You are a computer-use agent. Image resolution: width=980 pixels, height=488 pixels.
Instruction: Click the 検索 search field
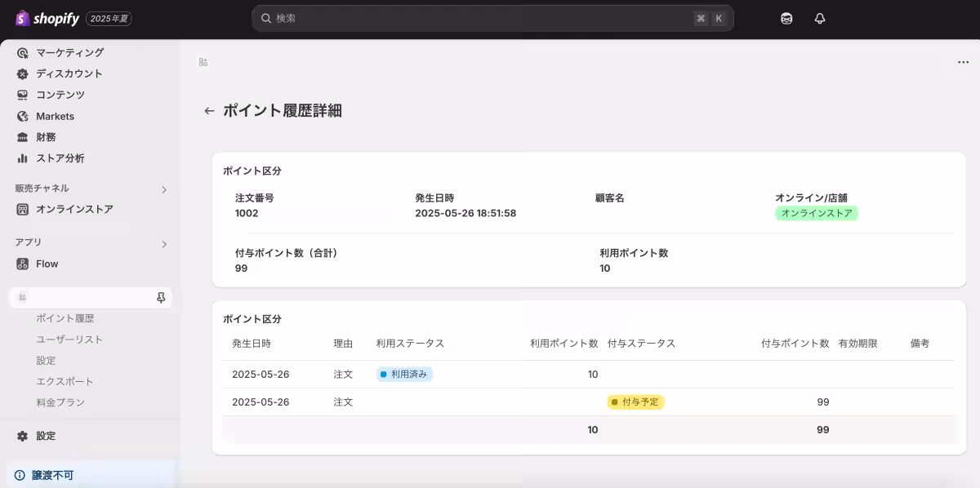click(490, 17)
